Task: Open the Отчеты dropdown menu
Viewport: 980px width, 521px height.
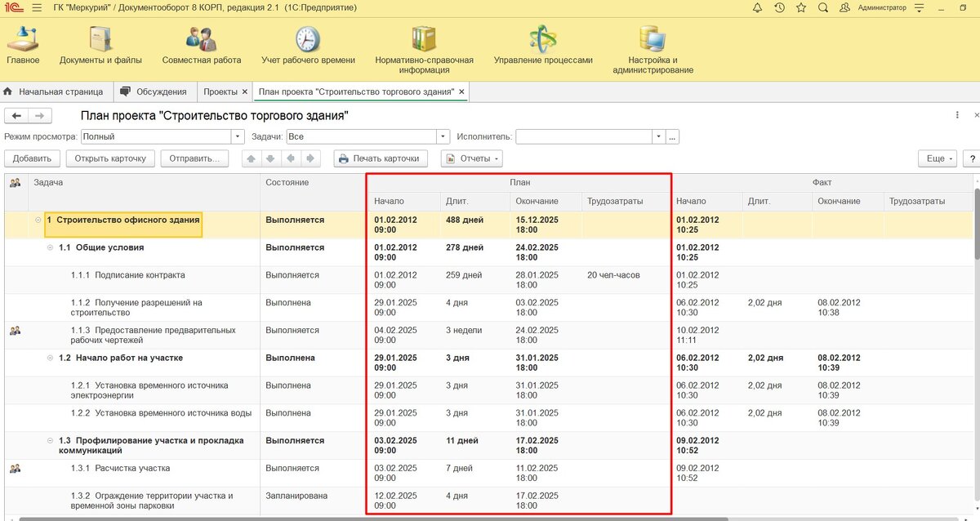Action: pyautogui.click(x=471, y=158)
